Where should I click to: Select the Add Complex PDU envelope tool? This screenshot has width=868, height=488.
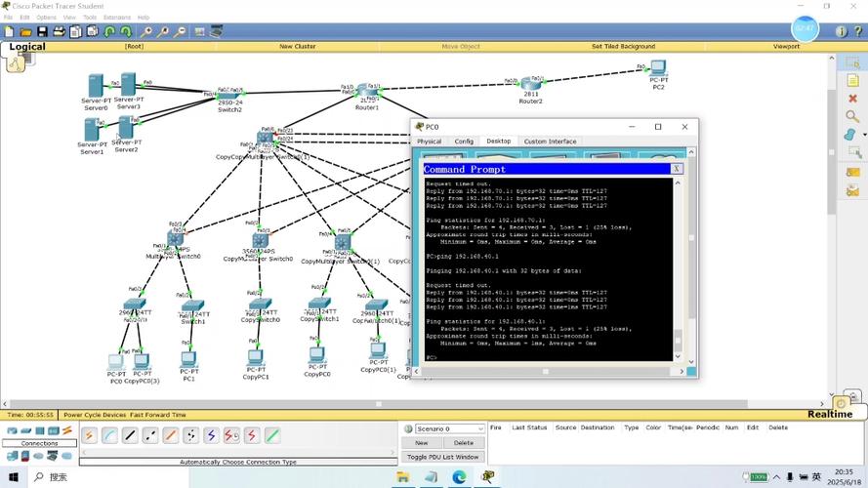tap(852, 191)
